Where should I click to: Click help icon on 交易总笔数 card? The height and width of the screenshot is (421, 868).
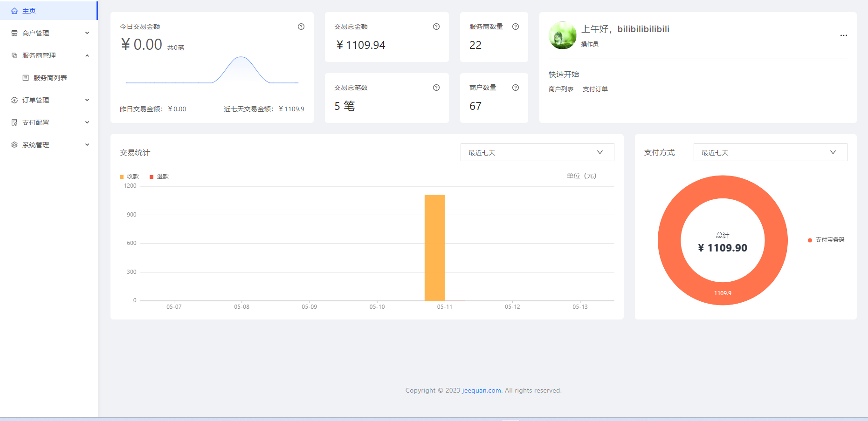[x=436, y=88]
